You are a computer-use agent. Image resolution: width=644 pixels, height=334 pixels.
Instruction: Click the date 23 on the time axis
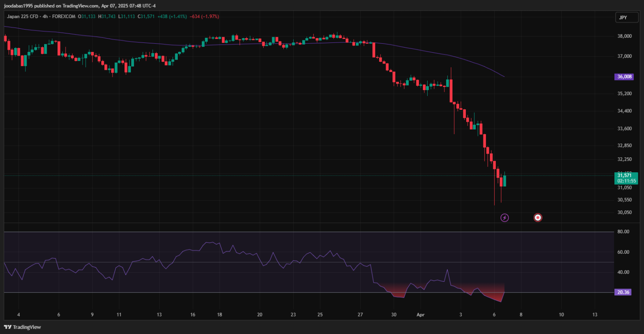click(293, 314)
